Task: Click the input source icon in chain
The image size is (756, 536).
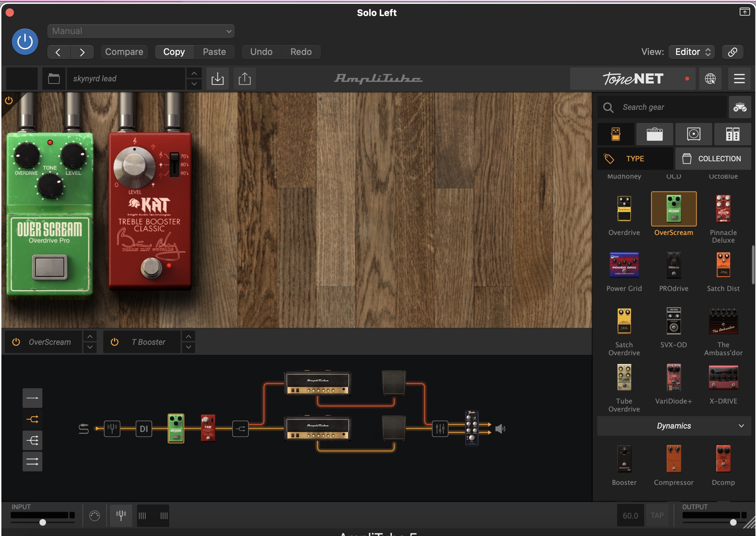Action: (x=83, y=429)
